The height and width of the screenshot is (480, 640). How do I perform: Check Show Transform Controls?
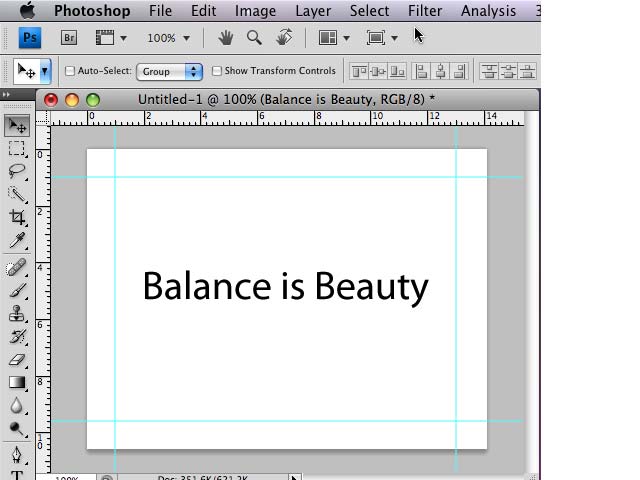(x=217, y=71)
